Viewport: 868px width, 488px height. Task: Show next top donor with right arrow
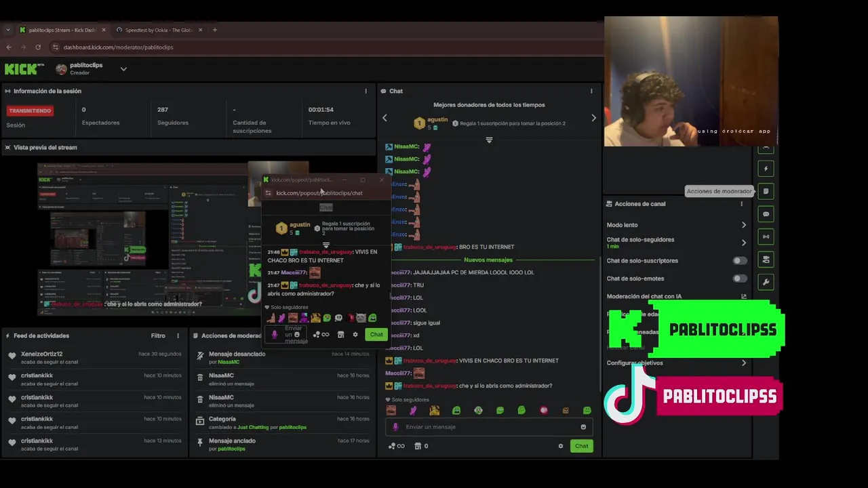[x=593, y=118]
